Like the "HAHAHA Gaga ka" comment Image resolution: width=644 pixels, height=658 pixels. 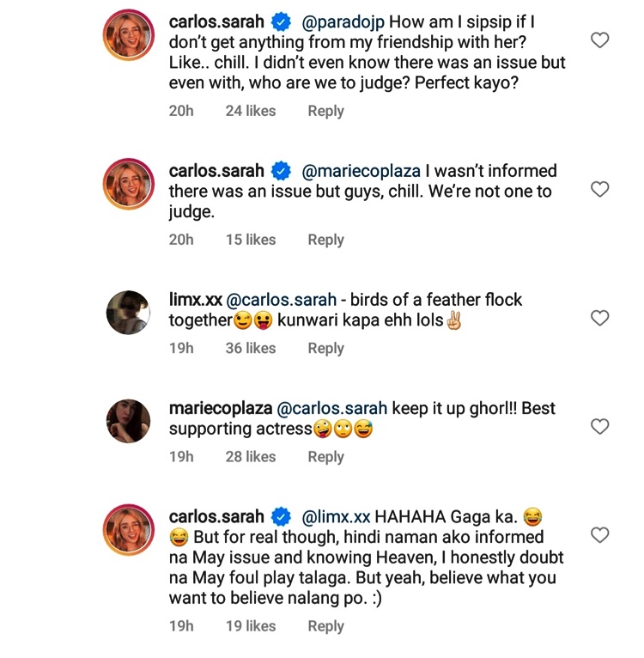pos(599,535)
